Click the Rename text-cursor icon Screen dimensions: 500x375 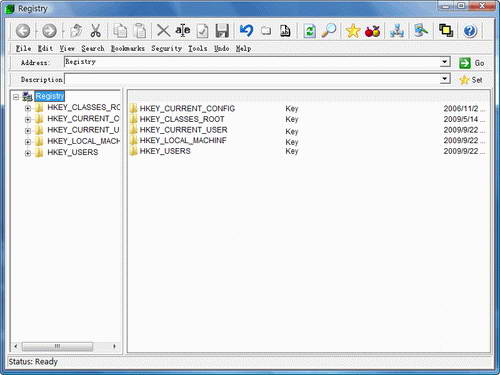tap(183, 31)
